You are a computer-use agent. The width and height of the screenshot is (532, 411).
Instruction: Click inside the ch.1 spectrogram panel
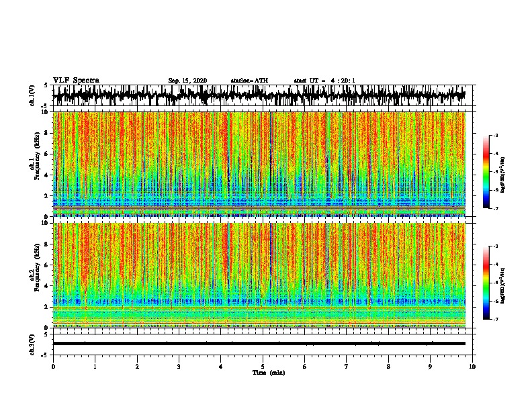pyautogui.click(x=259, y=164)
